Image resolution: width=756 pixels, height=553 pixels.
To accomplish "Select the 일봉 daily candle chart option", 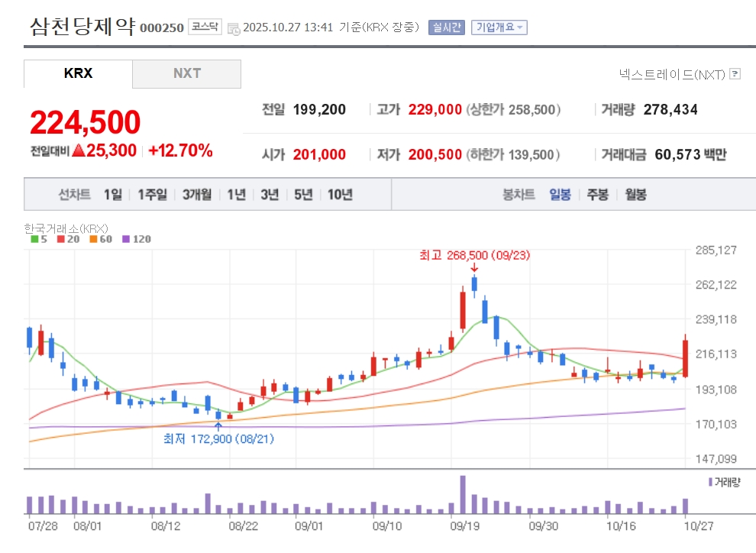I will [x=560, y=194].
